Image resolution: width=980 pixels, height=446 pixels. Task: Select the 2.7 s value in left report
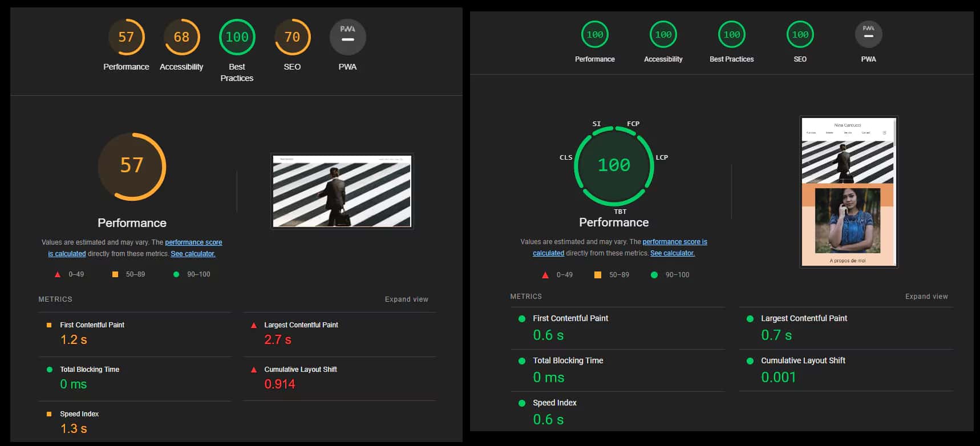(278, 340)
